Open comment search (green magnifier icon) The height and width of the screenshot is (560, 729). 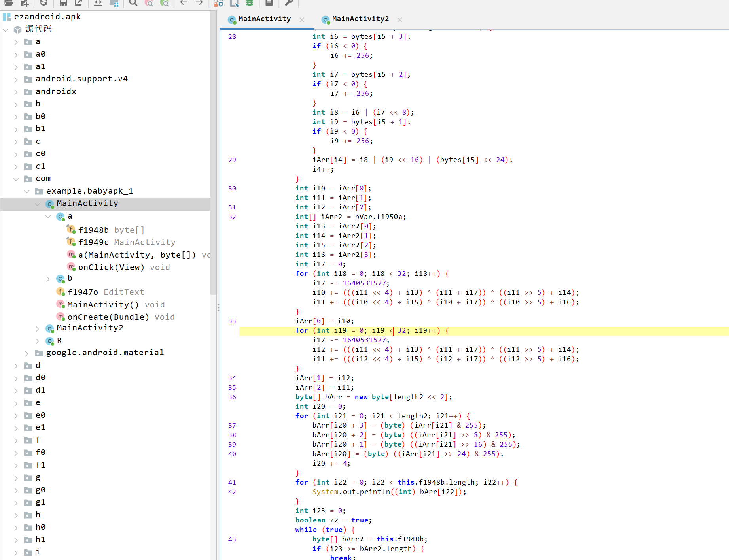coord(165,3)
